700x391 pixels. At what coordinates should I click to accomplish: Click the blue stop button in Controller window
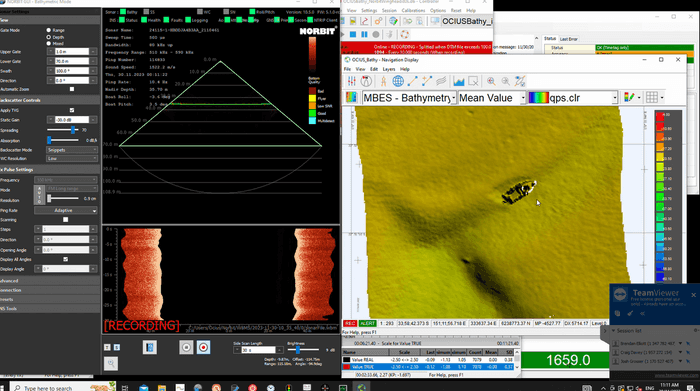(353, 34)
